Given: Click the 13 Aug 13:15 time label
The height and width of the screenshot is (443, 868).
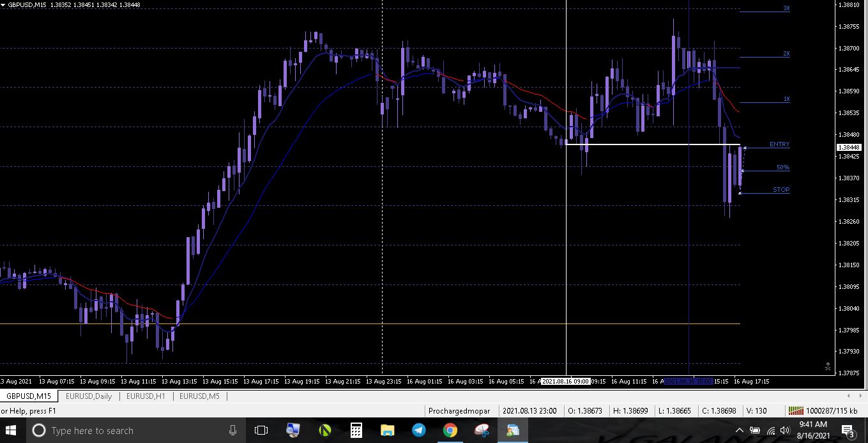Looking at the screenshot, I should 181,381.
